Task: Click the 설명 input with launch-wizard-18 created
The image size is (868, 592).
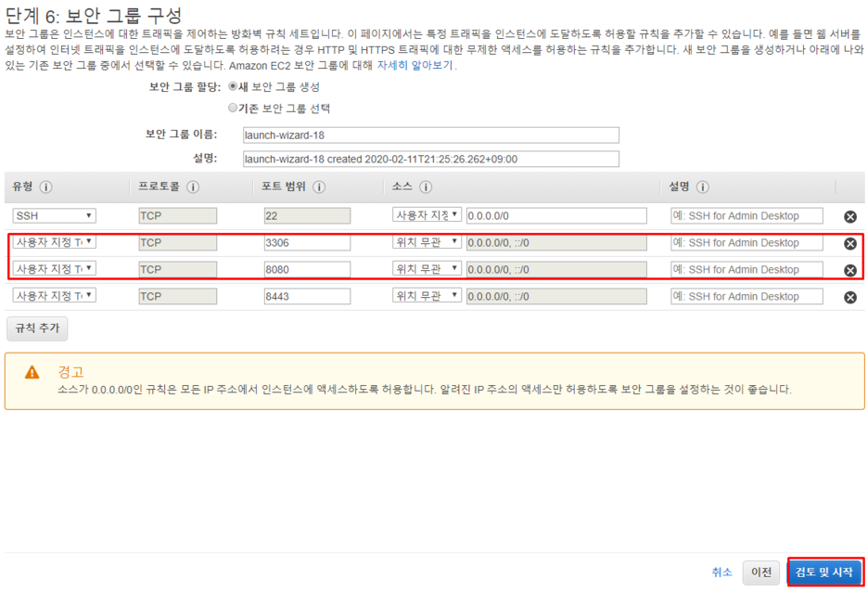Action: point(430,159)
